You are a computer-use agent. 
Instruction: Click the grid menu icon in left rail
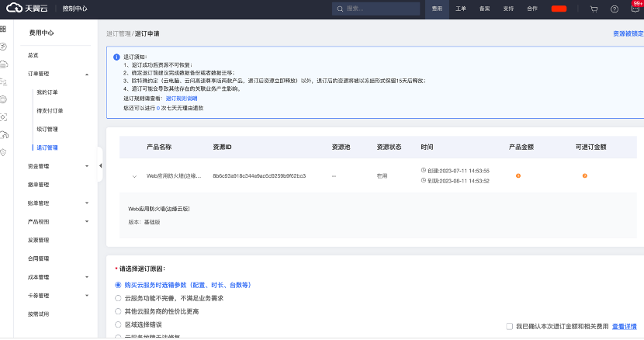4,29
